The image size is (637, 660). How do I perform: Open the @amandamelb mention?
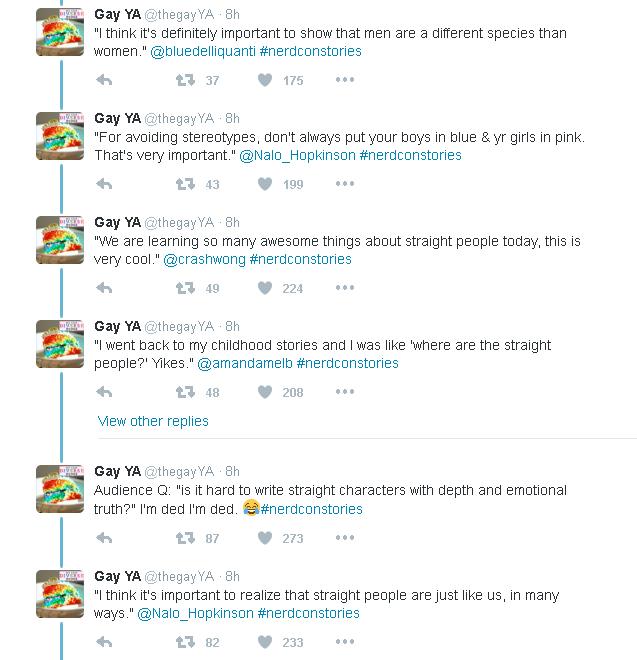[x=244, y=363]
